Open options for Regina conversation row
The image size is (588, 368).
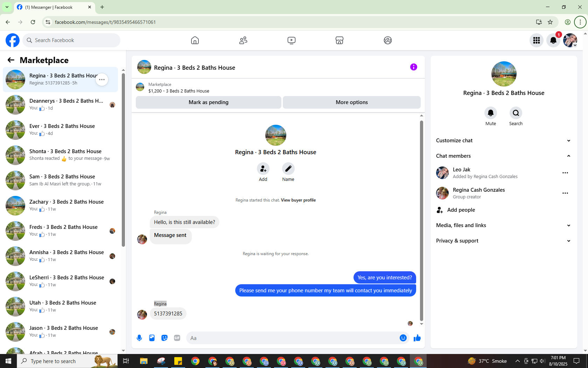point(102,80)
